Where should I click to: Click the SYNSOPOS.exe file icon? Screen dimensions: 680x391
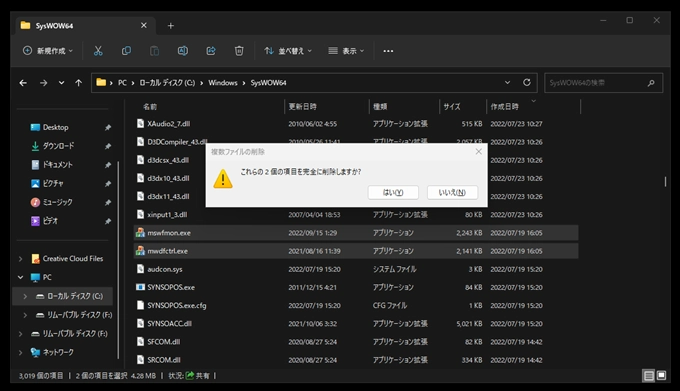[x=140, y=287]
